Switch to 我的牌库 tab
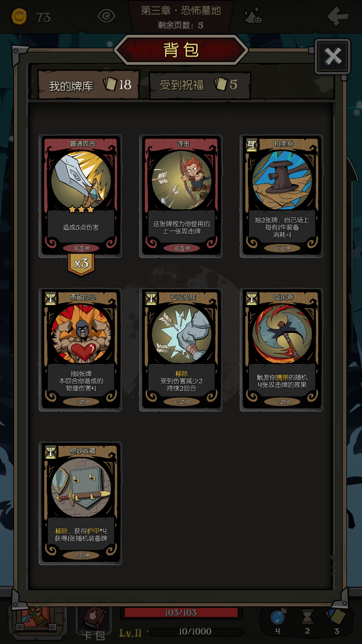This screenshot has width=362, height=644. click(89, 85)
